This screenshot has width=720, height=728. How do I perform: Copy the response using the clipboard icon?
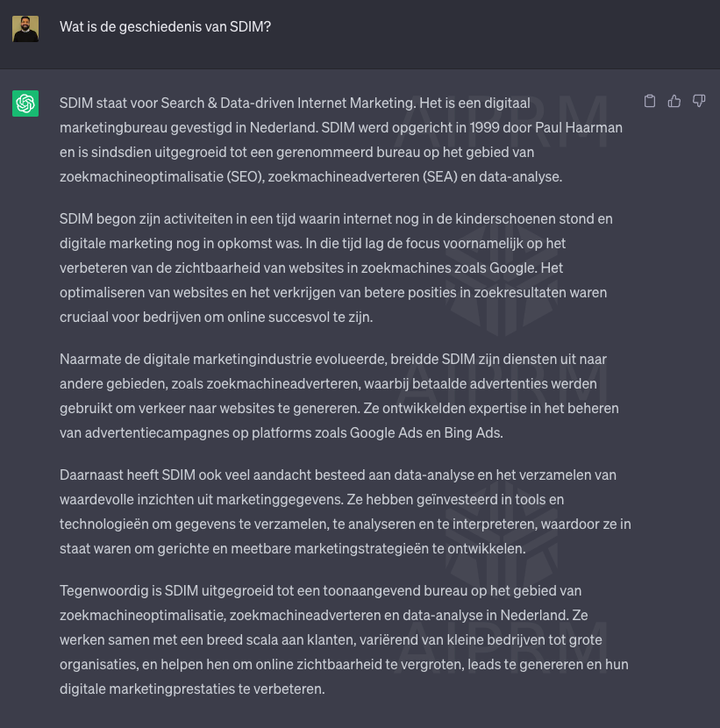point(650,101)
